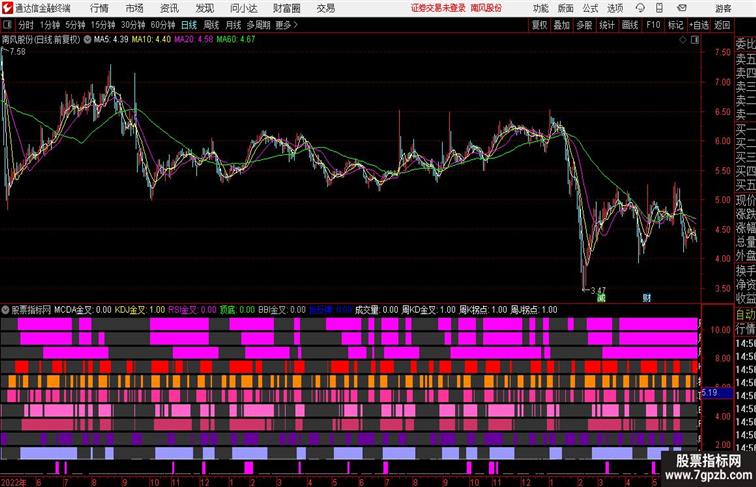
Task: Click the red 南风股份 stock name link
Action: (486, 8)
